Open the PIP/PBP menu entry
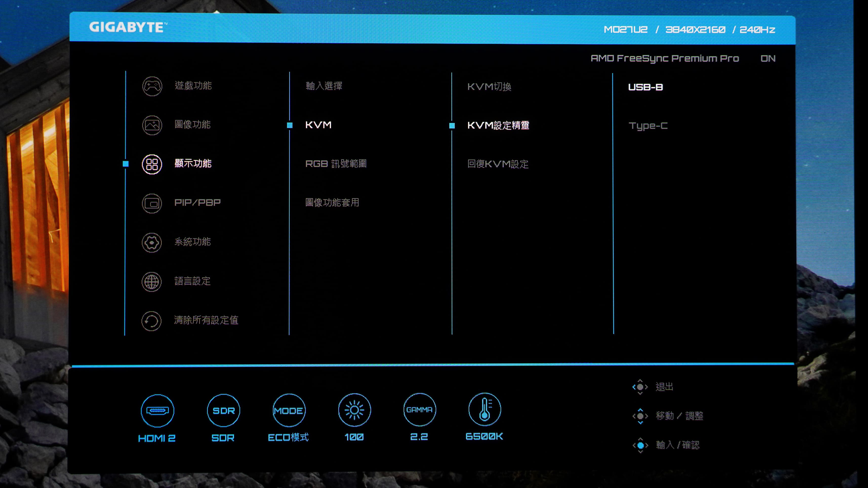Viewport: 868px width, 488px height. click(x=197, y=202)
